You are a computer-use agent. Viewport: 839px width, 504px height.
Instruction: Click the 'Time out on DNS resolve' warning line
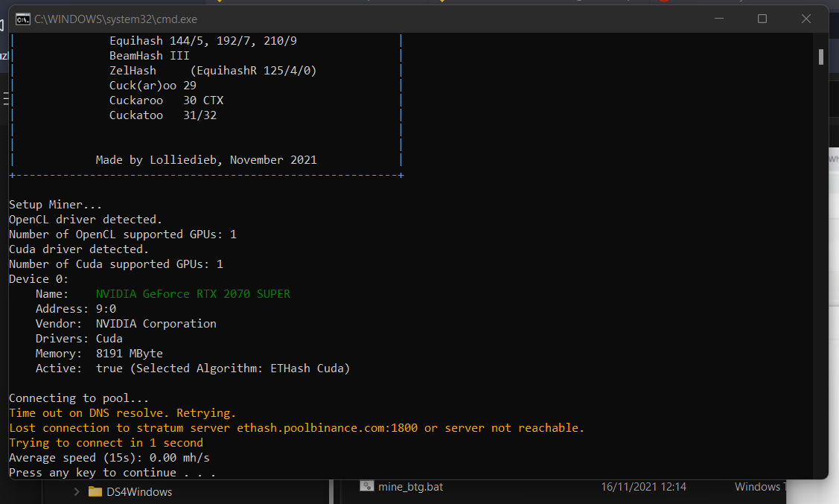(x=122, y=413)
